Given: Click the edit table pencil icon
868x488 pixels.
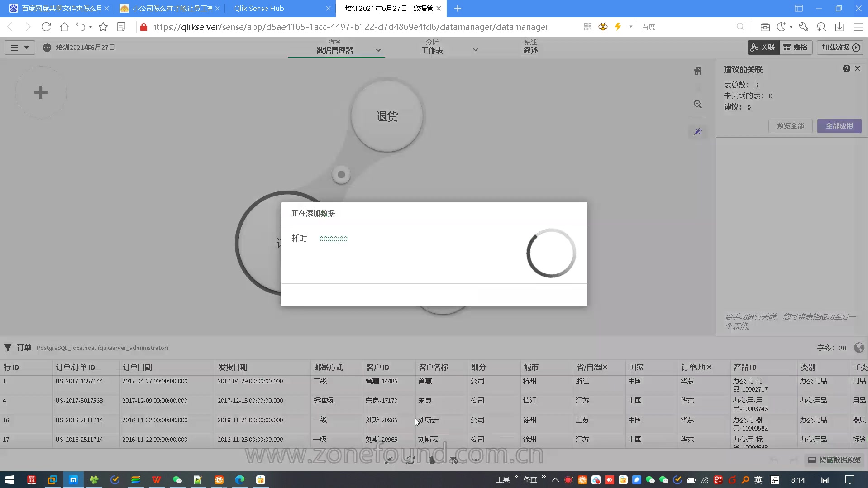Looking at the screenshot, I should tap(389, 460).
